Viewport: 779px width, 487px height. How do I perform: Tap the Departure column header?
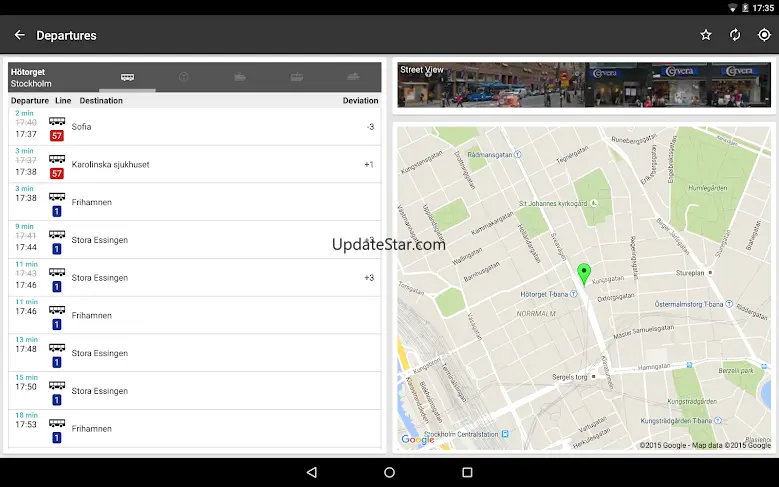tap(30, 100)
